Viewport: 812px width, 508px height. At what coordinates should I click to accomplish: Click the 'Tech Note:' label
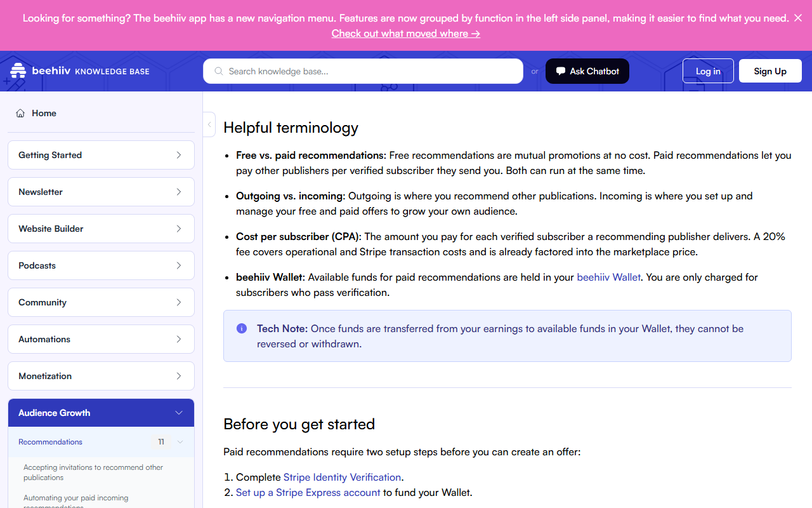point(282,328)
